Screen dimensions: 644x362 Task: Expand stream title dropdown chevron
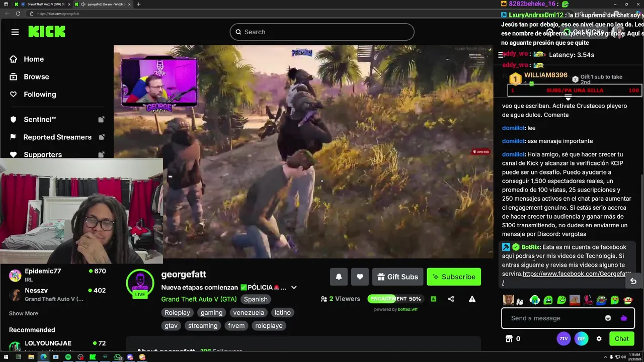pyautogui.click(x=294, y=288)
